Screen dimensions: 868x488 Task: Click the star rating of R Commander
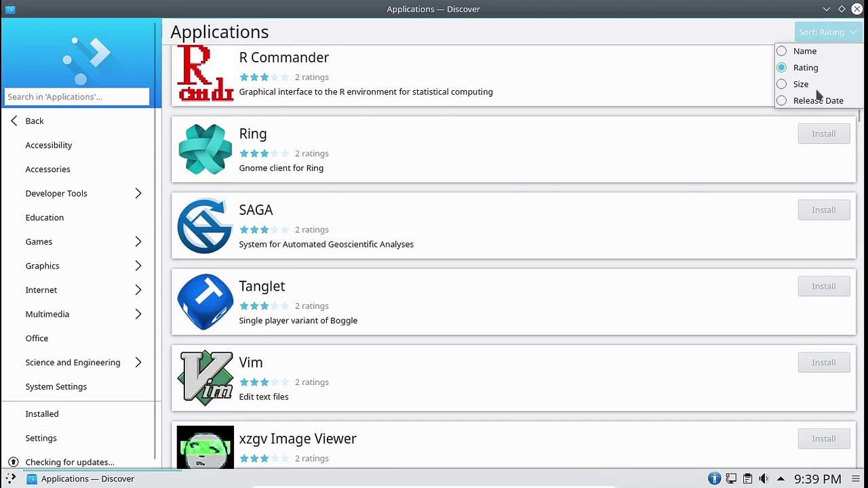[264, 77]
